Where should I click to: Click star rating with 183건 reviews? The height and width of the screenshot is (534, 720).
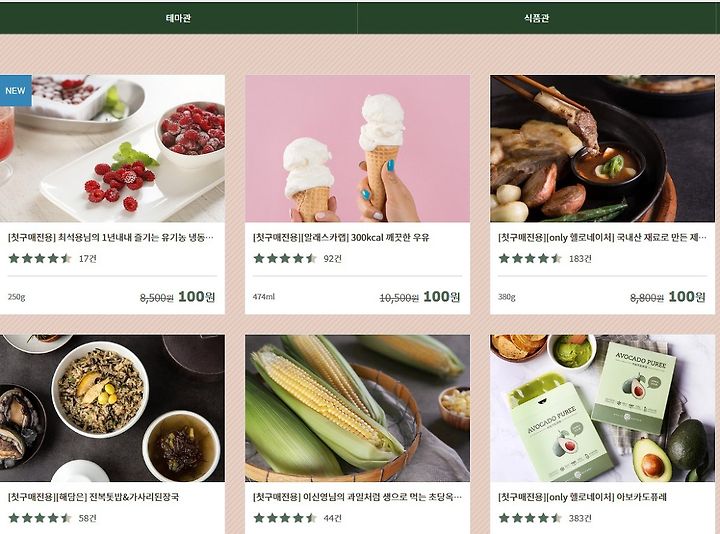[x=530, y=258]
